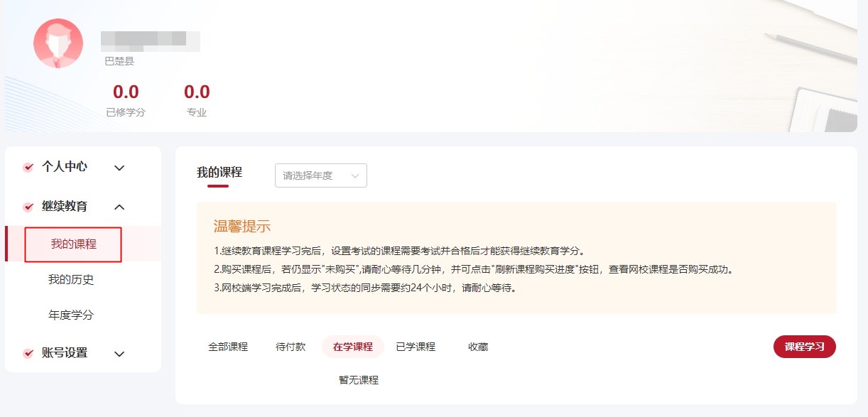Click the 已修学分 credit value

pos(126,92)
